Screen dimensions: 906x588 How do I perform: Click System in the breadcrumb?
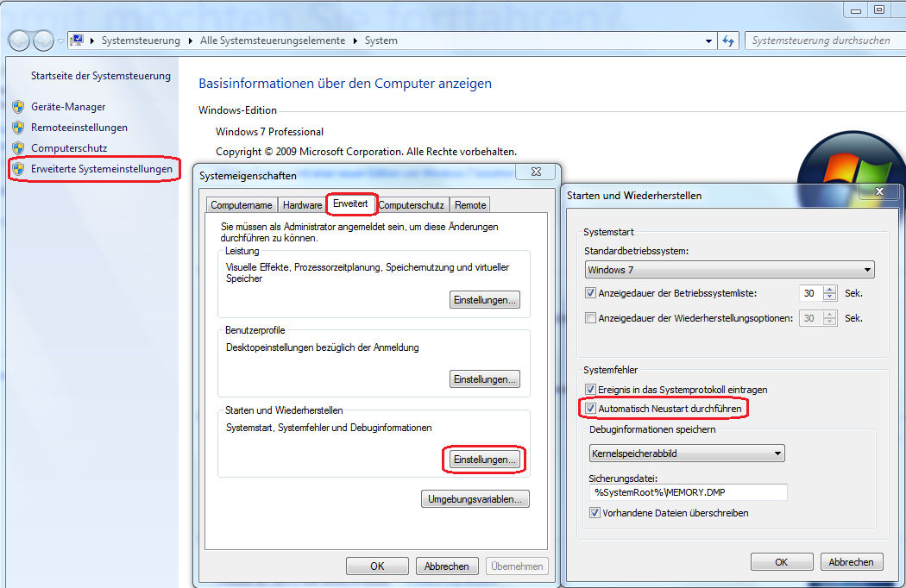(381, 41)
